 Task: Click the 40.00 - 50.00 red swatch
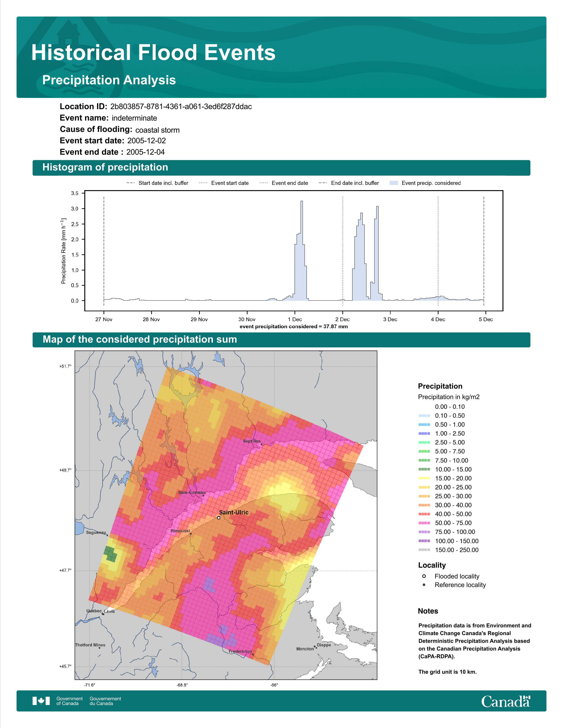click(x=424, y=514)
